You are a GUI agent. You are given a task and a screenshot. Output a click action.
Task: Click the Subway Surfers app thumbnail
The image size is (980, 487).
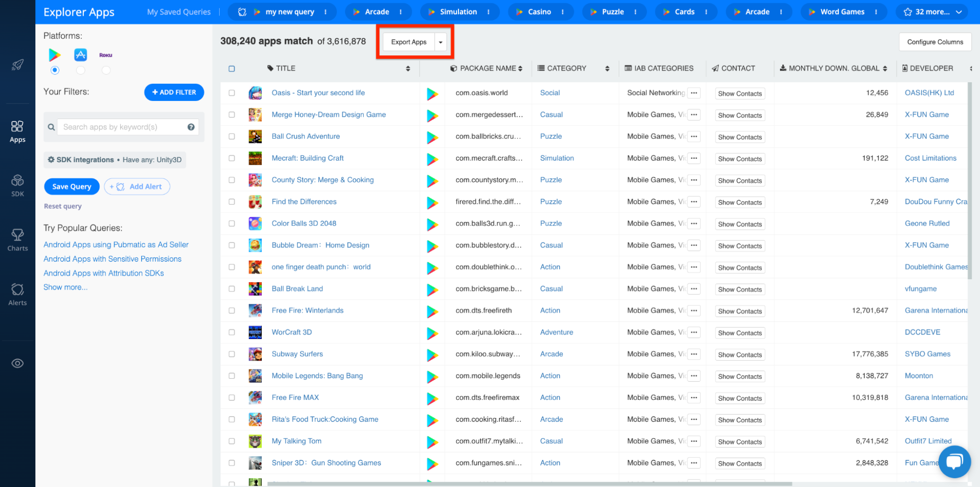point(255,354)
